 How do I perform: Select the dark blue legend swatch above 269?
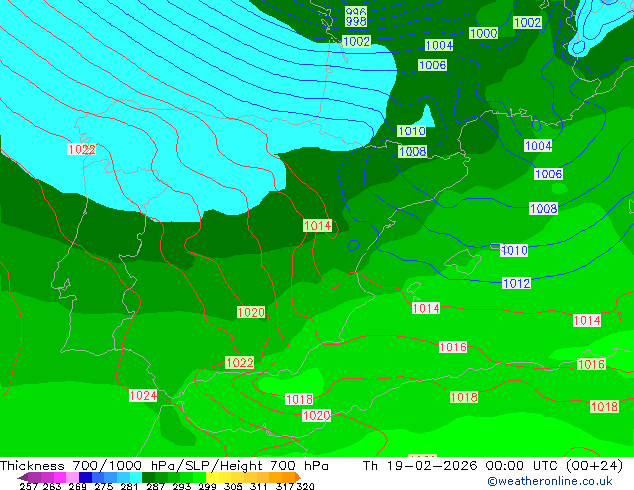coord(85,477)
